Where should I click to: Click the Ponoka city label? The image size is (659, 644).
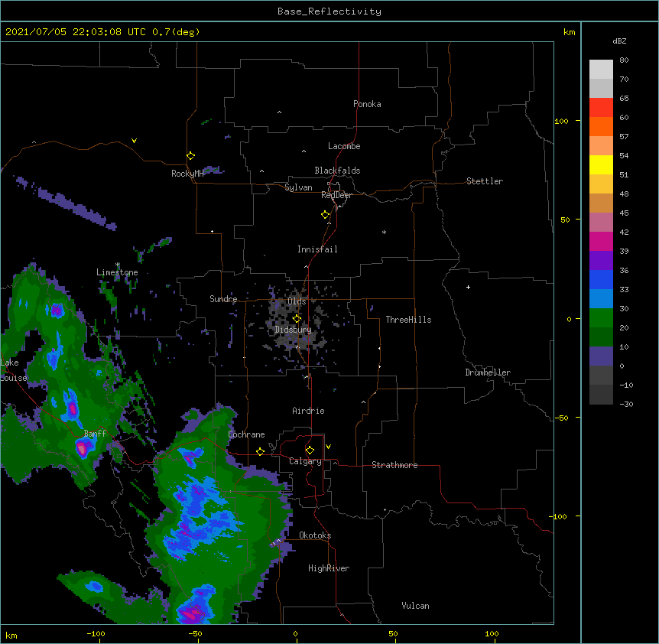click(x=367, y=104)
